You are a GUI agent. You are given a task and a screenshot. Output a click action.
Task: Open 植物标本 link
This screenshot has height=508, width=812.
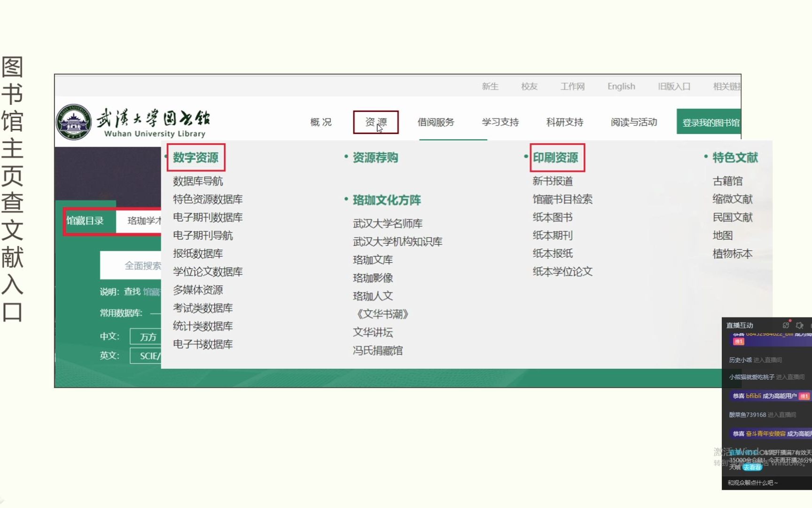[x=733, y=254]
